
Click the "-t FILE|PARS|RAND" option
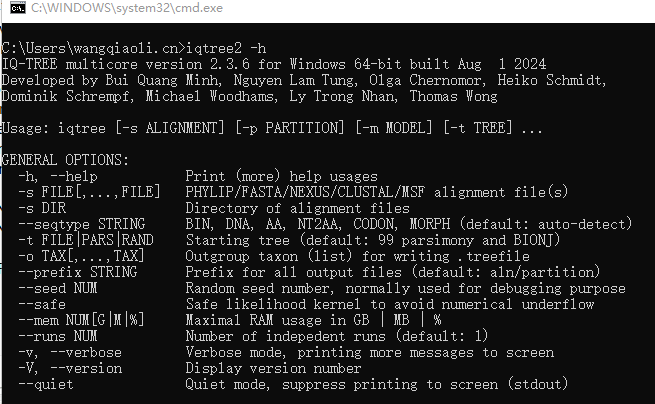pyautogui.click(x=86, y=240)
